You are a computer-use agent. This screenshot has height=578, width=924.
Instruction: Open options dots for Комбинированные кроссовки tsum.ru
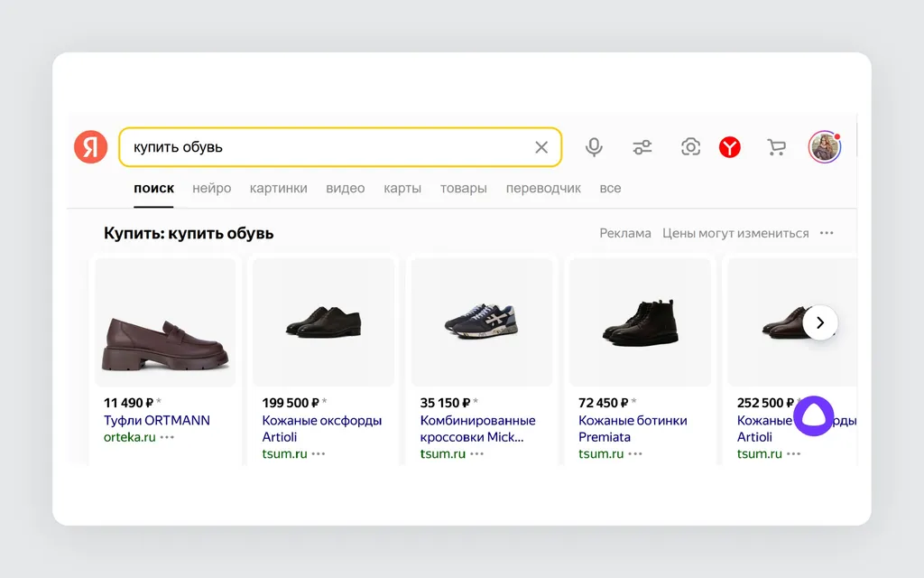coord(476,453)
